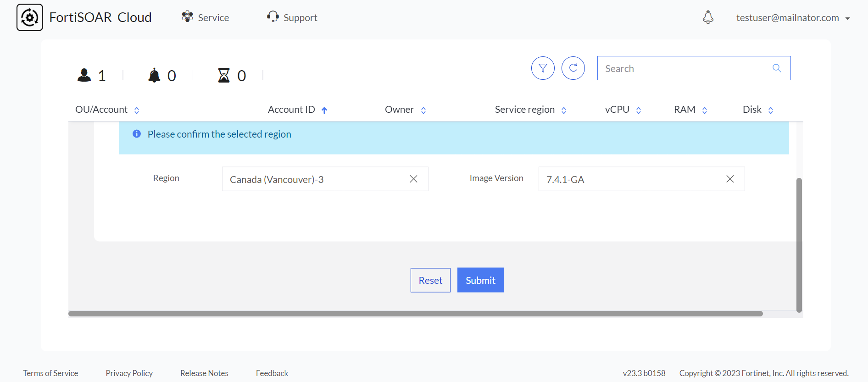The image size is (868, 382).
Task: Open the notifications bell
Action: point(708,17)
